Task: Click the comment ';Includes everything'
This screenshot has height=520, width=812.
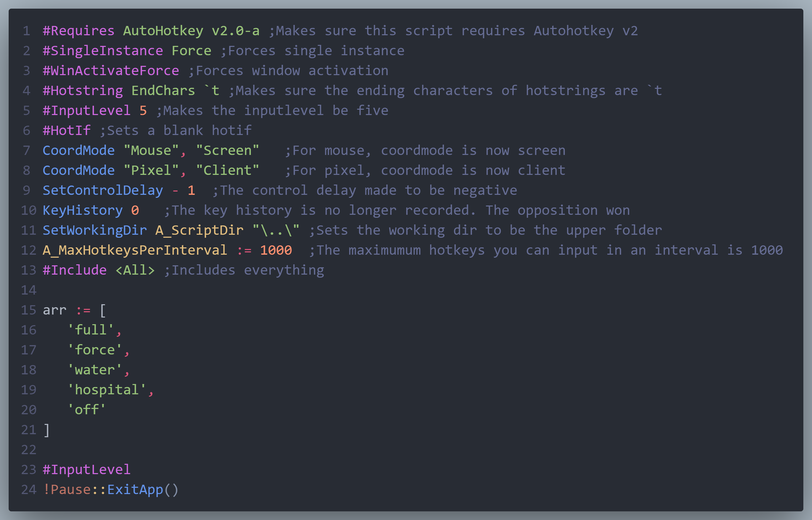Action: click(244, 270)
